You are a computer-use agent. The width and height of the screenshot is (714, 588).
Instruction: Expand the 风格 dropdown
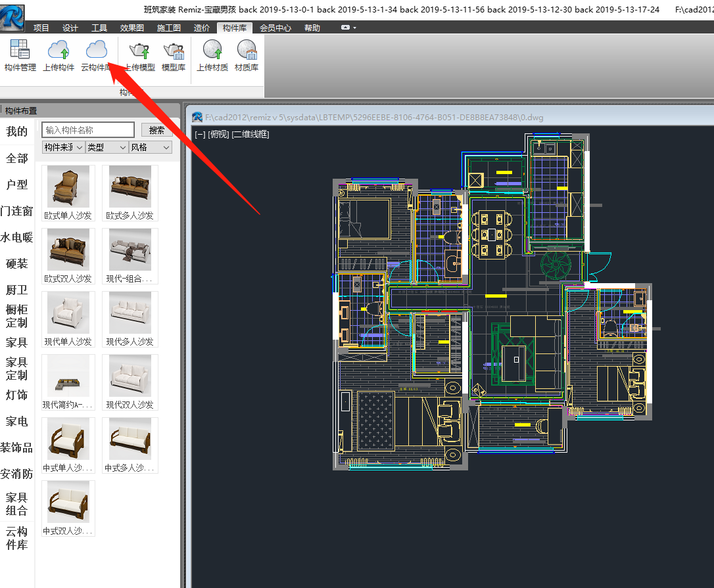151,147
